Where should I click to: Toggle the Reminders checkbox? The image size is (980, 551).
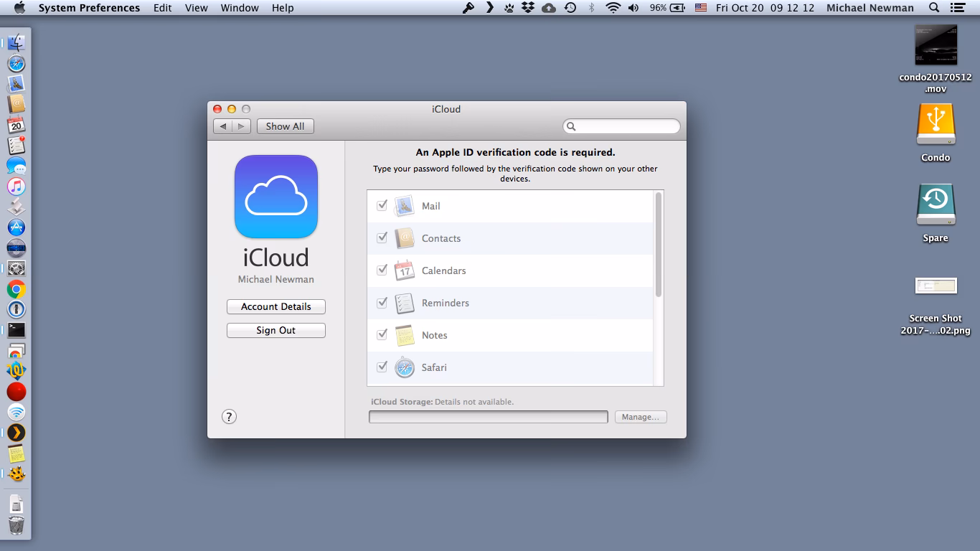[x=382, y=303]
